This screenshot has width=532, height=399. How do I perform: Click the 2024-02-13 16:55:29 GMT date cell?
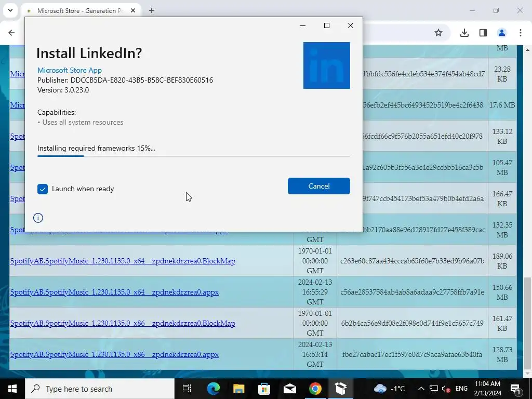[x=315, y=292]
